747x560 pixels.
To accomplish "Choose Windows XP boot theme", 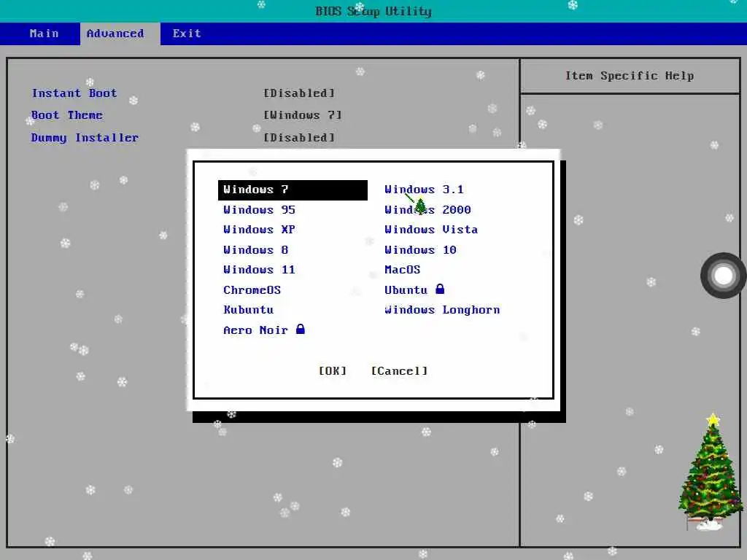I will click(x=259, y=230).
